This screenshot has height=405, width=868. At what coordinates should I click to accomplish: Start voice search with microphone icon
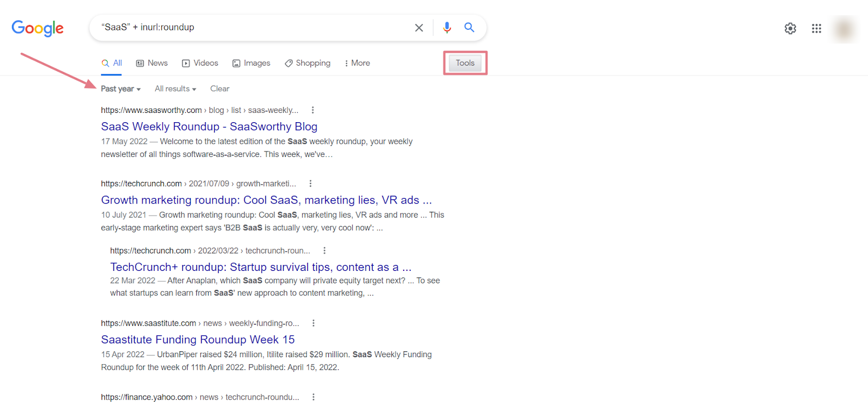(x=447, y=27)
